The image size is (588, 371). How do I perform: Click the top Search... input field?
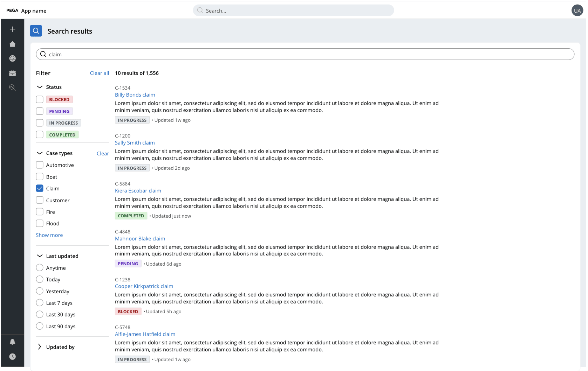(293, 10)
